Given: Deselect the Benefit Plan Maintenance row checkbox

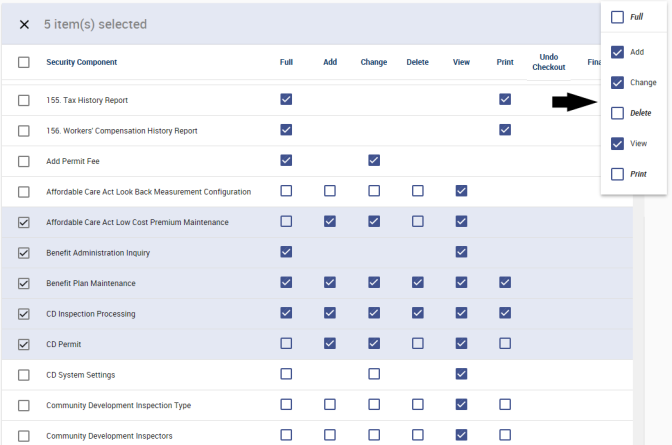Looking at the screenshot, I should [x=24, y=283].
